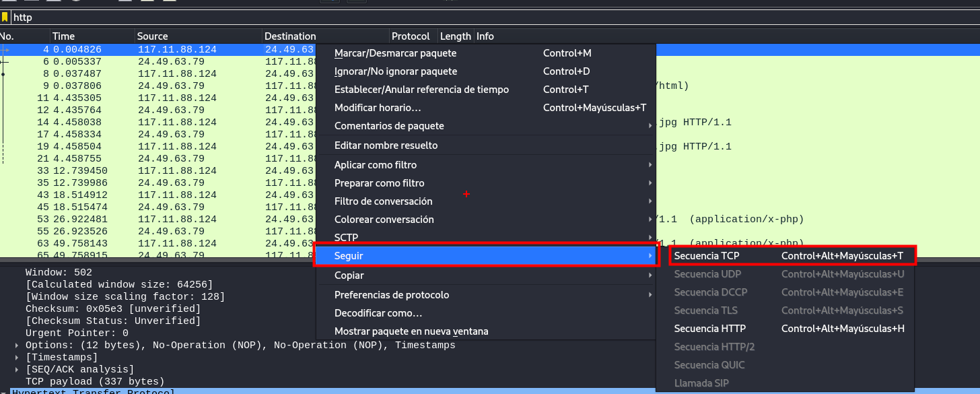Expand the Options (12 bytes) tree node
This screenshot has width=980, height=394.
[17, 346]
